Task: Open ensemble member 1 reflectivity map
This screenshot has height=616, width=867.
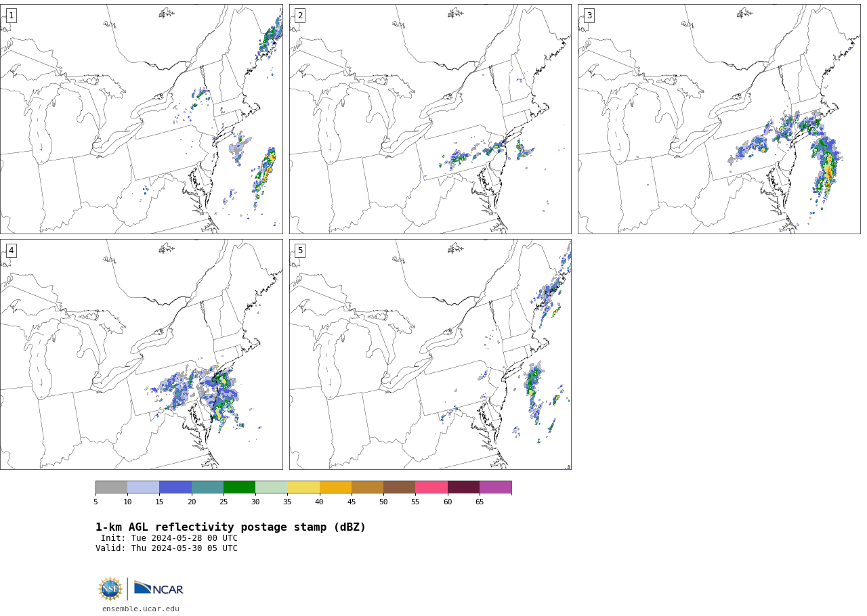Action: (x=141, y=119)
